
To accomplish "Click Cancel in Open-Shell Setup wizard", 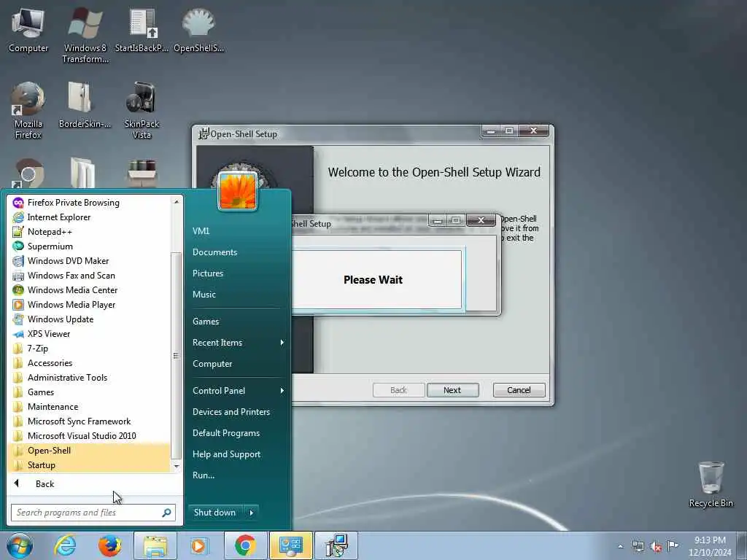I will pos(519,390).
